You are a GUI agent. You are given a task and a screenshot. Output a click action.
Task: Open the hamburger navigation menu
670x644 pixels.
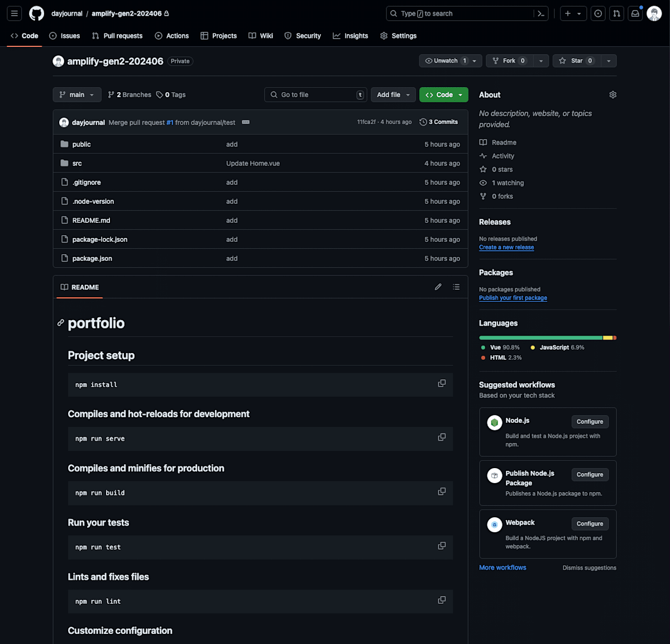(15, 13)
